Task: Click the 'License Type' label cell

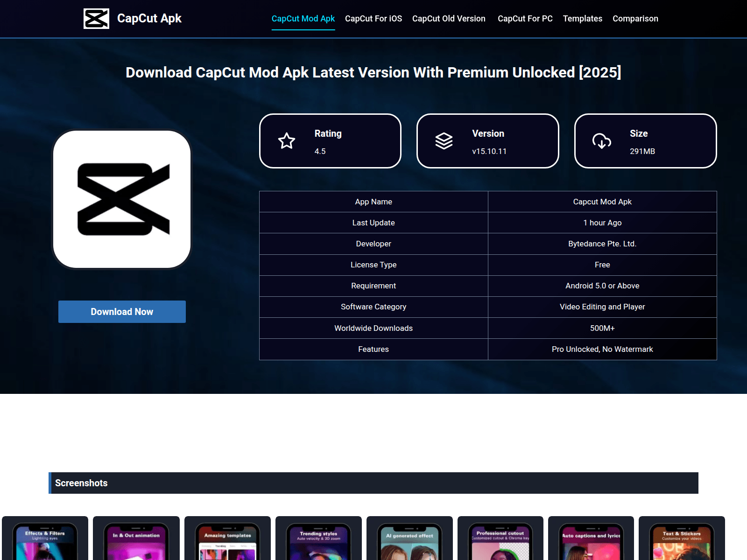Action: 373,265
